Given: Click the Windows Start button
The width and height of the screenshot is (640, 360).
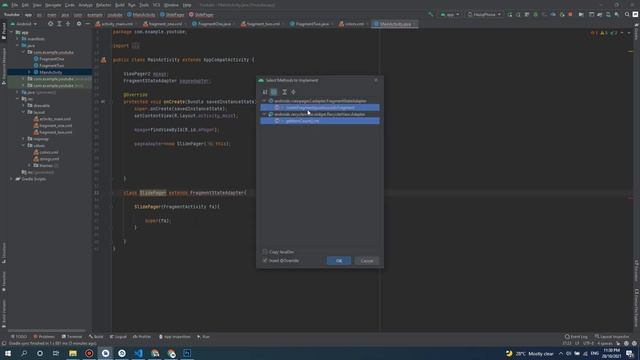Looking at the screenshot, I should click(x=8, y=353).
